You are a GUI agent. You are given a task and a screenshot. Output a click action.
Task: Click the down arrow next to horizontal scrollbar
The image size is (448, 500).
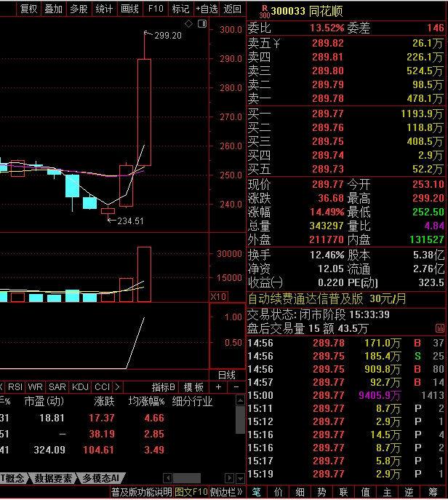coord(240,478)
